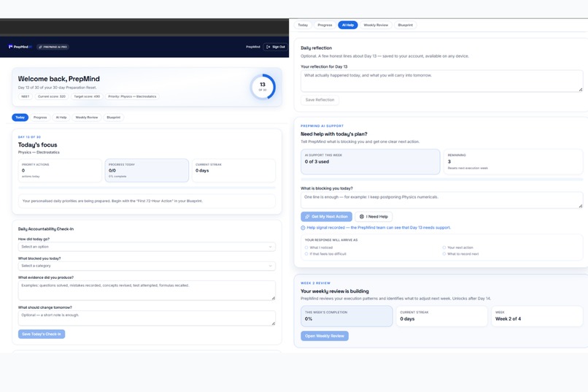Screen dimensions: 588x392
Task: Click the What is blocking you today field
Action: [x=442, y=200]
